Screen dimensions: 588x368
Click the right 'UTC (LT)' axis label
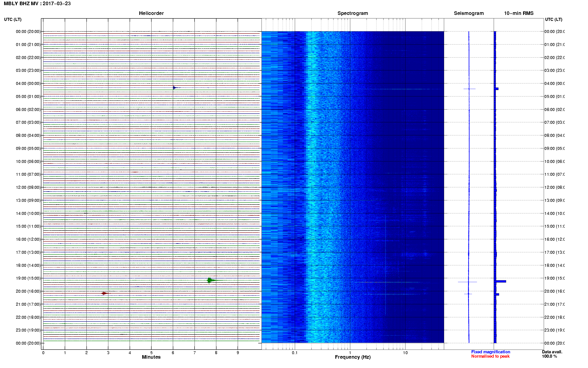pos(553,19)
